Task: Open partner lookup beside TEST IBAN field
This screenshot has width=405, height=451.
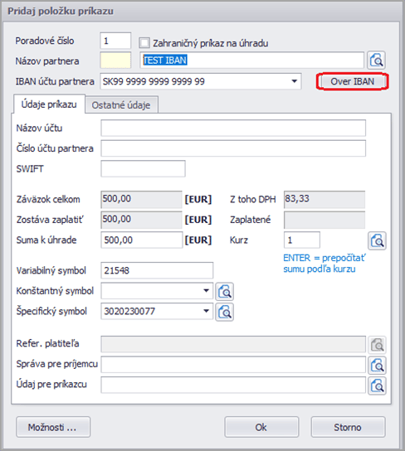Action: (x=377, y=60)
